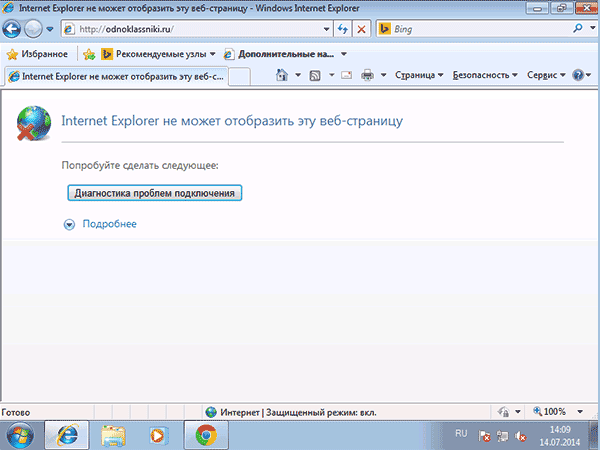Image resolution: width=600 pixels, height=450 pixels.
Task: Expand the Home button dropdown arrow
Action: pyautogui.click(x=298, y=75)
